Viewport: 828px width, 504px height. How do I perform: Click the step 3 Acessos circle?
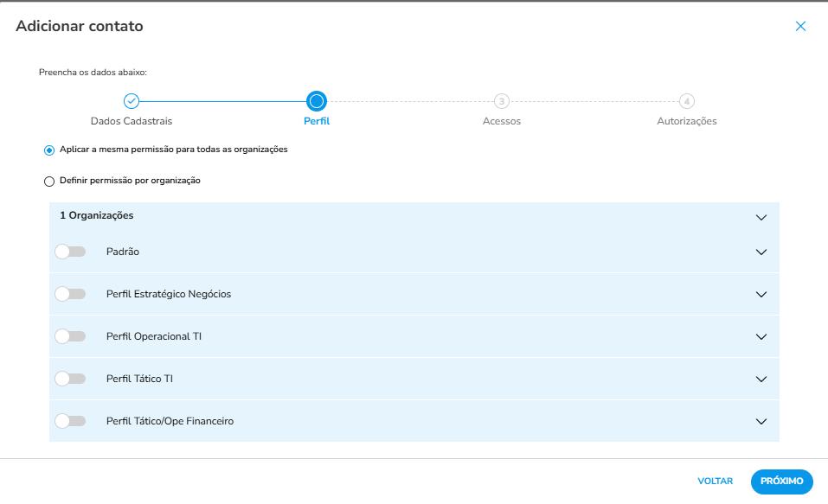[502, 101]
